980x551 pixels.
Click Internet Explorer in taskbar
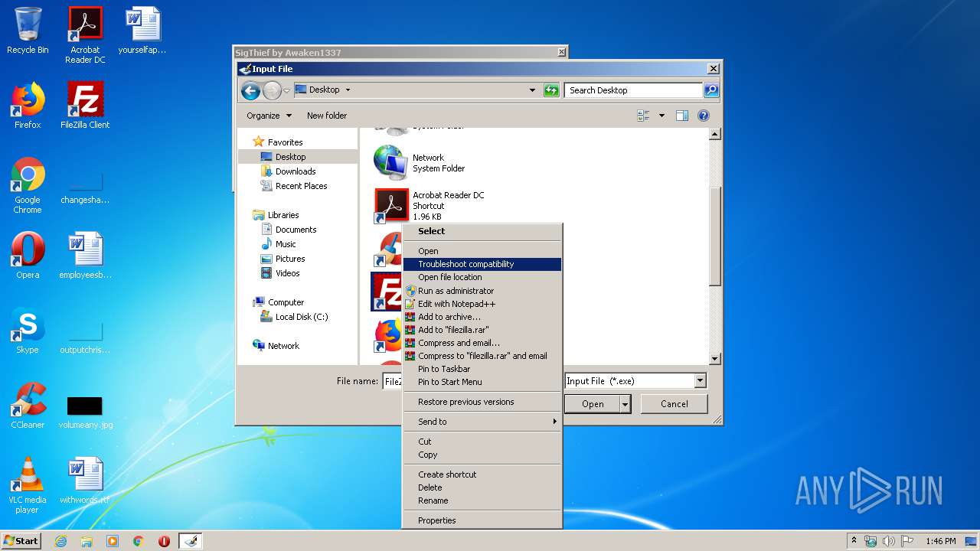pyautogui.click(x=60, y=541)
